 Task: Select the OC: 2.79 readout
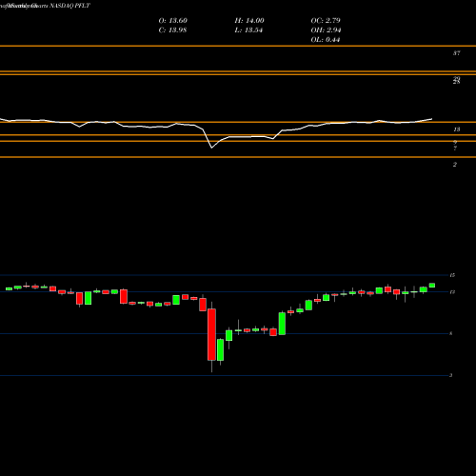coord(326,21)
